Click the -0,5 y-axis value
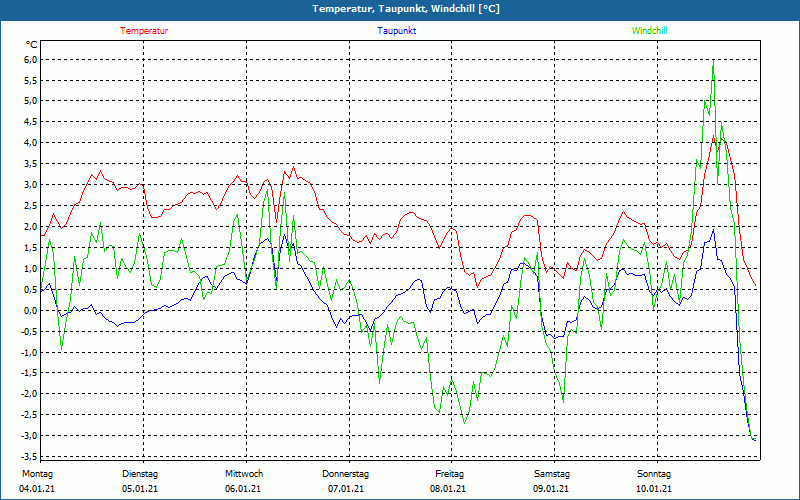This screenshot has width=800, height=500. [x=30, y=331]
